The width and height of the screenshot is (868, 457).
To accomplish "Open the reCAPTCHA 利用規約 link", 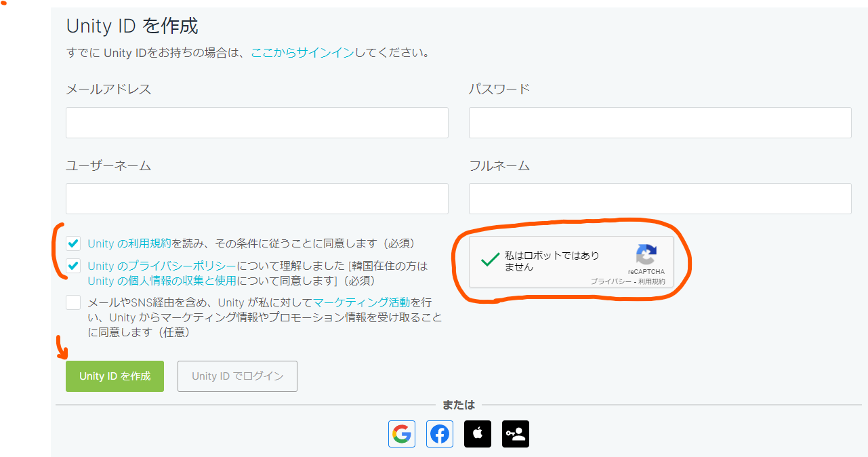I will (652, 281).
